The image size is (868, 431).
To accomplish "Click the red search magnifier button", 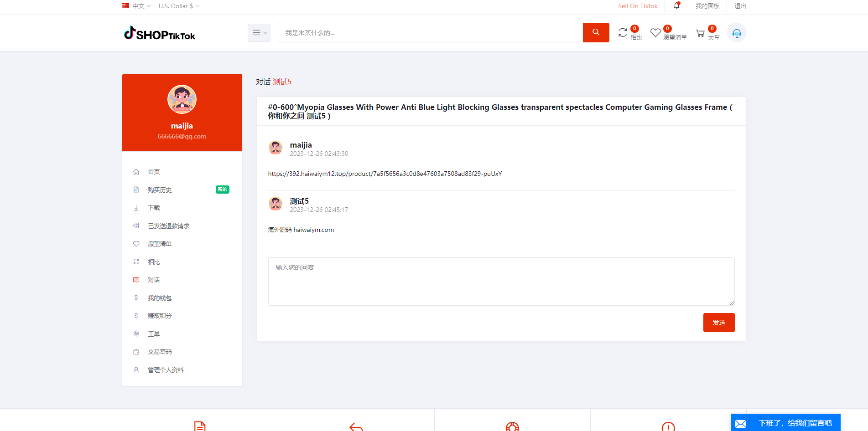I will pos(596,32).
